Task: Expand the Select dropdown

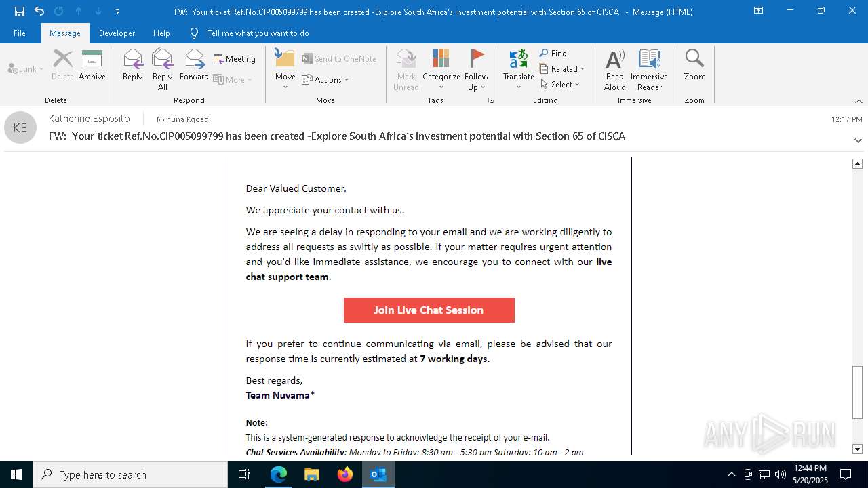Action: click(x=560, y=84)
